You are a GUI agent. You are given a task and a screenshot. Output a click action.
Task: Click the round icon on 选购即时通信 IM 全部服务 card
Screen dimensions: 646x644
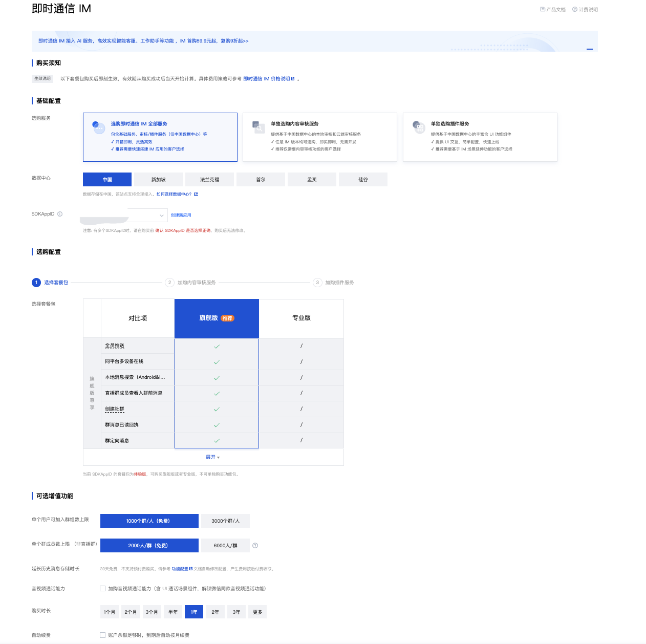click(x=98, y=127)
